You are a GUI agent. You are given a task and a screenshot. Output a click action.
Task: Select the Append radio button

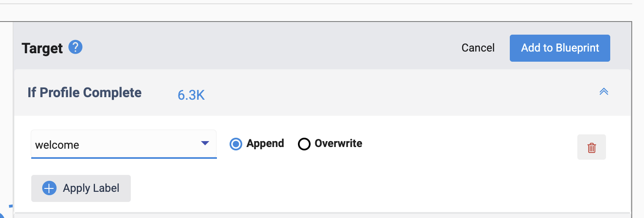pos(236,144)
